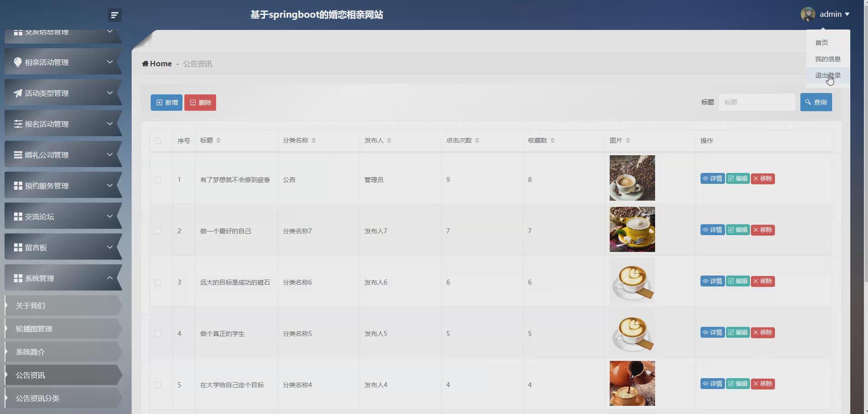Click the 留言板 sidebar icon
Image resolution: width=868 pixels, height=414 pixels.
(x=18, y=247)
